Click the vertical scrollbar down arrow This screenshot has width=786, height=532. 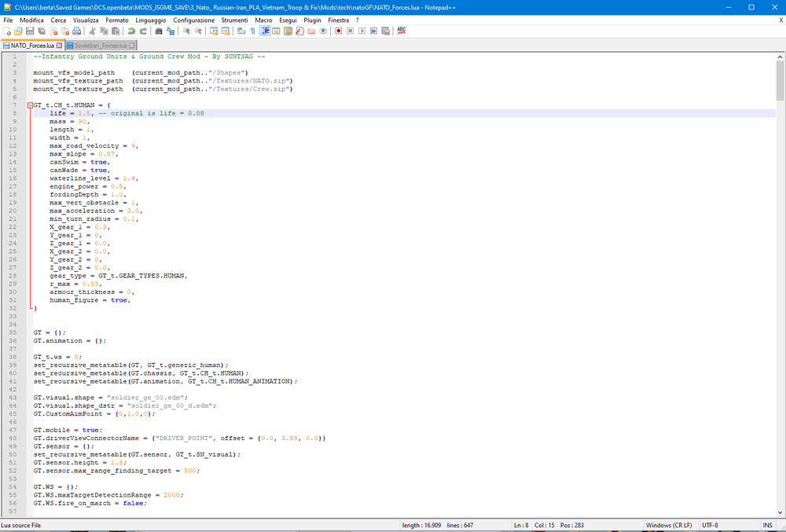[x=780, y=512]
